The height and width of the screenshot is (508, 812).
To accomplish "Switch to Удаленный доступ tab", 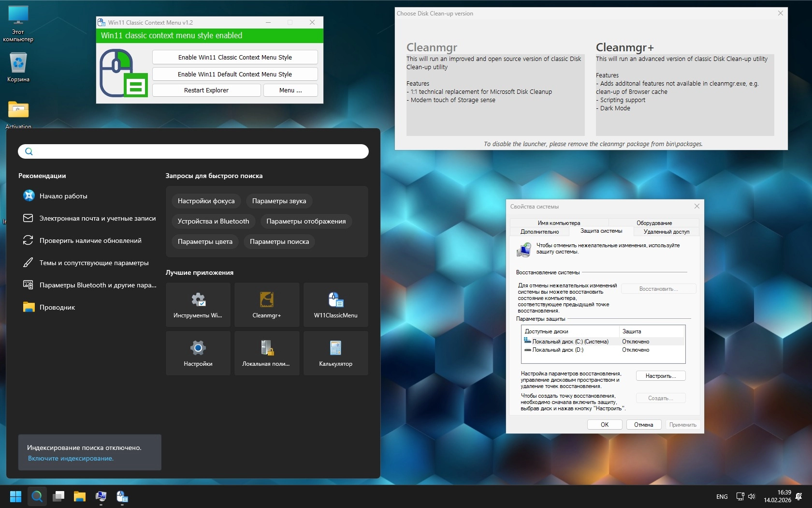I will click(667, 232).
